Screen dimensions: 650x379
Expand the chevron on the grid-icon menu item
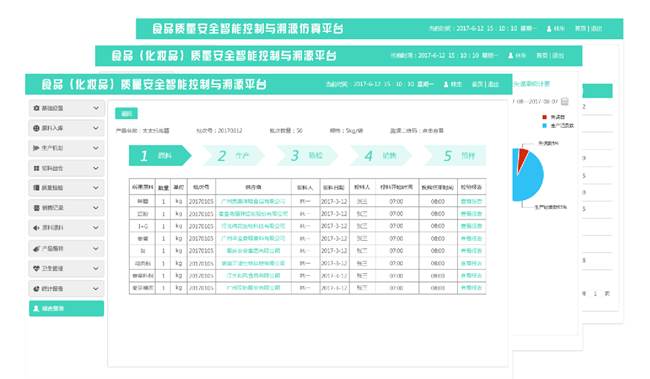(x=96, y=168)
